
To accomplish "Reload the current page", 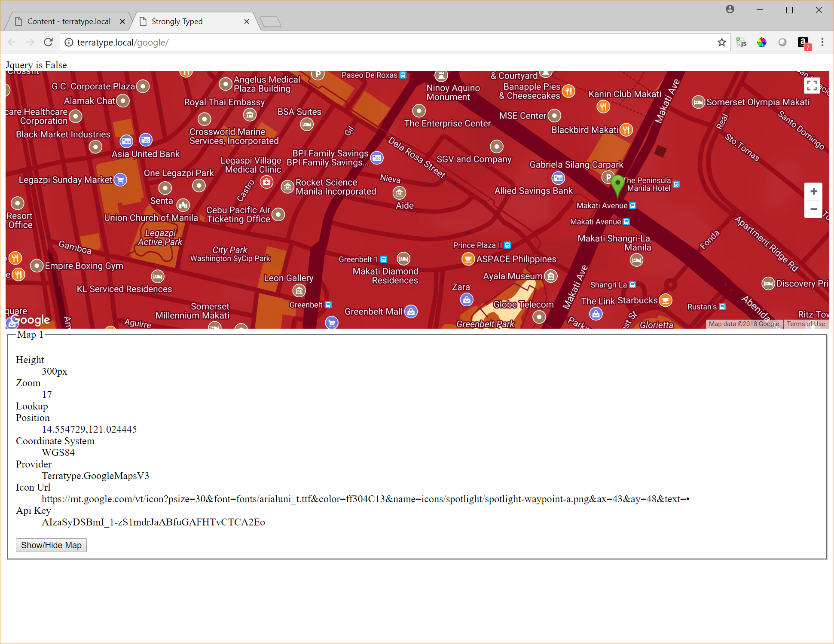I will pos(48,42).
